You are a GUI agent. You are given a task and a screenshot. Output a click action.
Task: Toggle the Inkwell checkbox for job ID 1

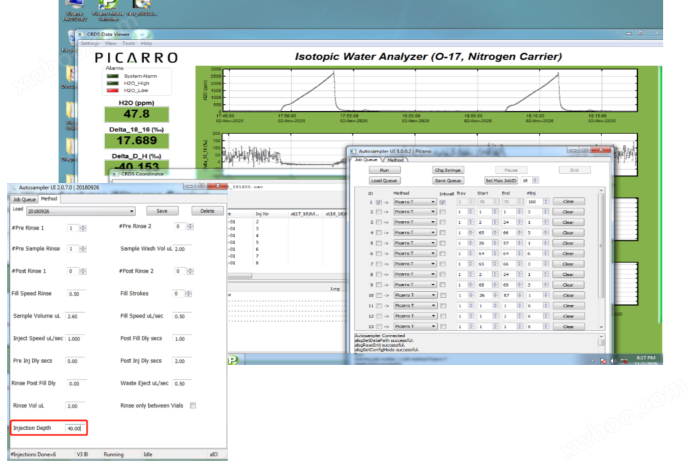pyautogui.click(x=443, y=202)
